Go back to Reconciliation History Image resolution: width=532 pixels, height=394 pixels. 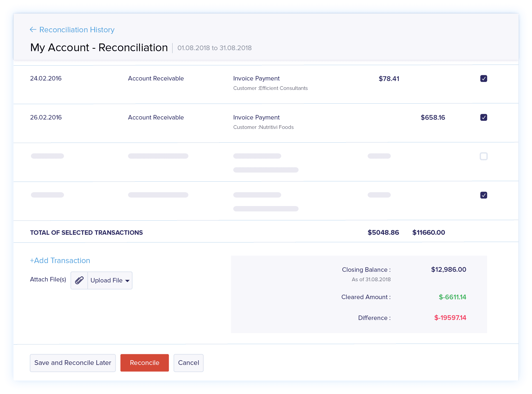pos(77,30)
